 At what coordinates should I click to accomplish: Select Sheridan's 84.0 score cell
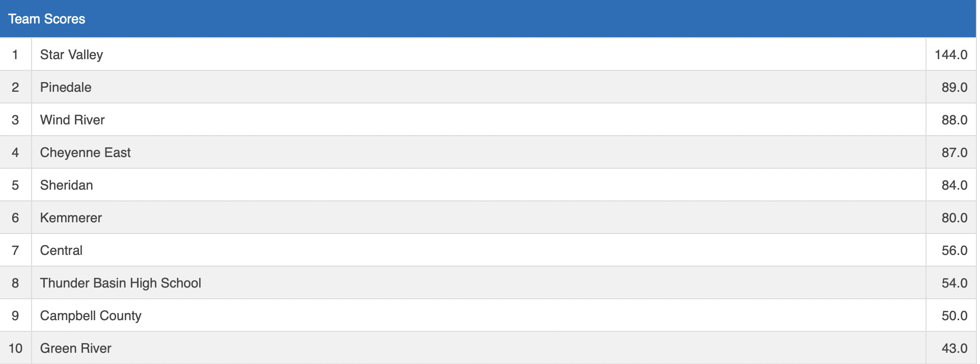coord(954,185)
